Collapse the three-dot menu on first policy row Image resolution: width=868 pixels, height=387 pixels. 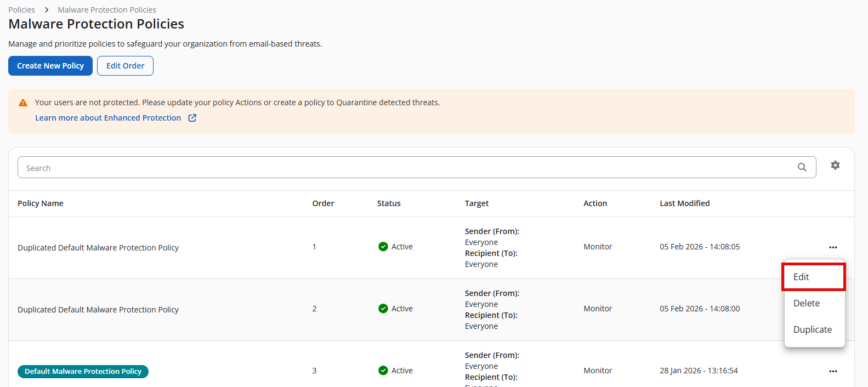pos(833,247)
